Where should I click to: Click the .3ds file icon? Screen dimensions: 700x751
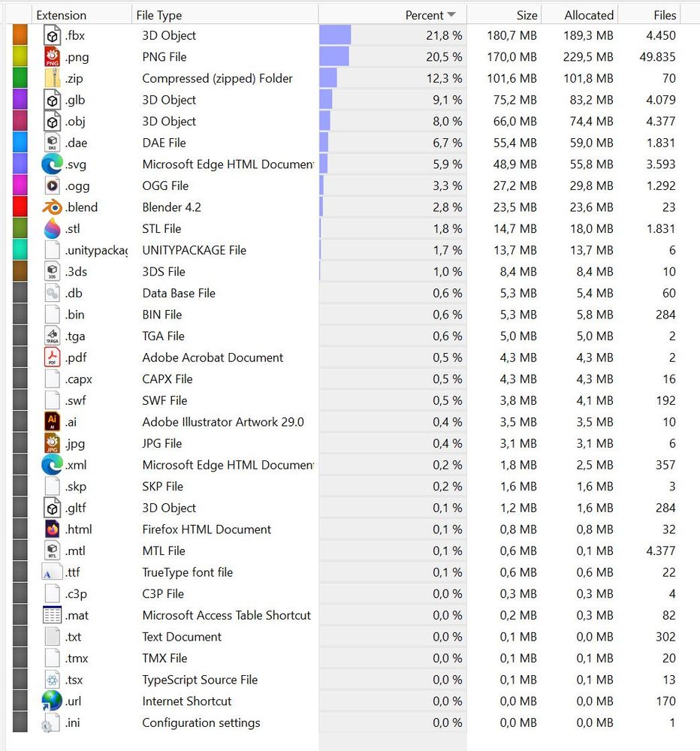point(53,272)
